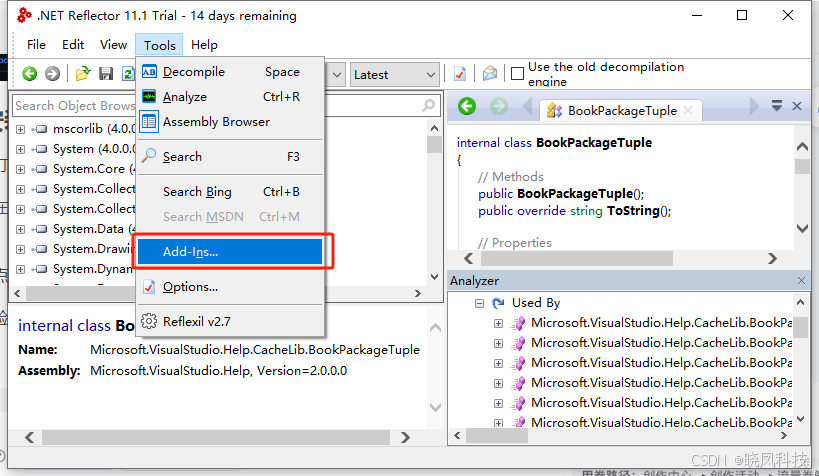Select the Search F3 menu entry
The image size is (819, 476).
tap(230, 156)
